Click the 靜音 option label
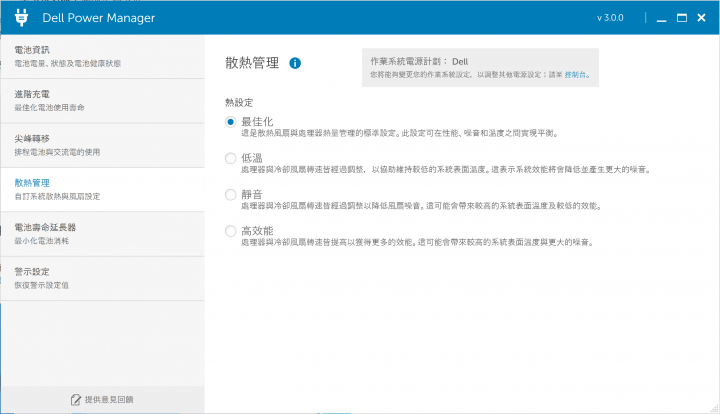The height and width of the screenshot is (414, 720). [x=252, y=195]
